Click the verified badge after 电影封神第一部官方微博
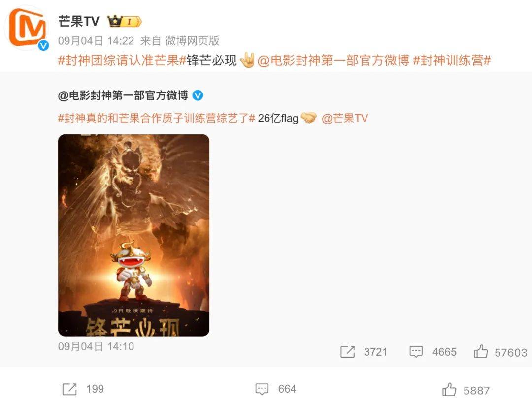Viewport: 532px width, 404px height. click(198, 95)
